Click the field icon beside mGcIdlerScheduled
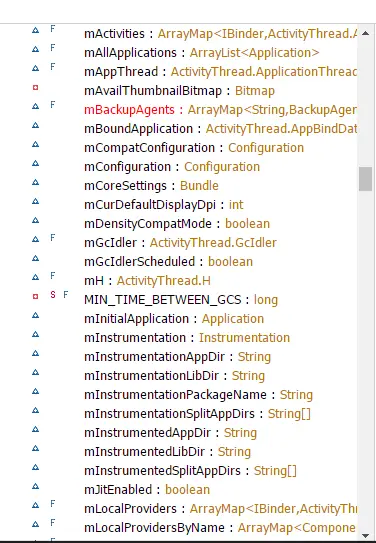This screenshot has width=376, height=543. point(35,258)
